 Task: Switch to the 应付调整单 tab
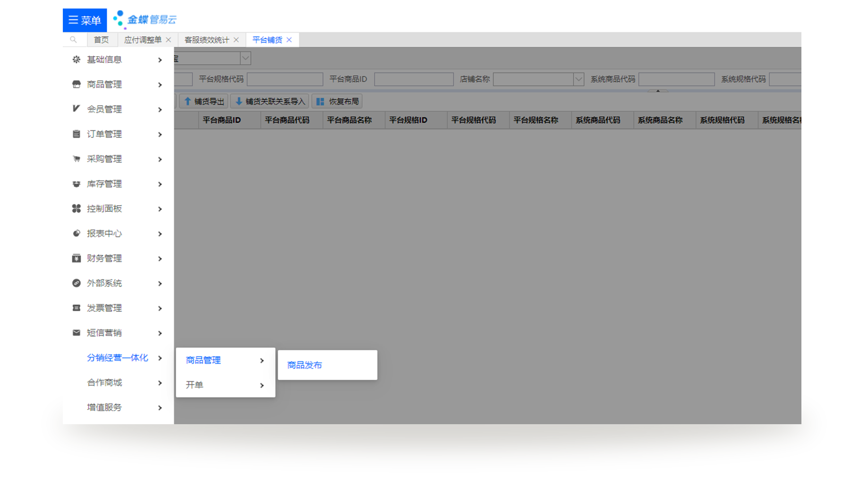(x=143, y=40)
